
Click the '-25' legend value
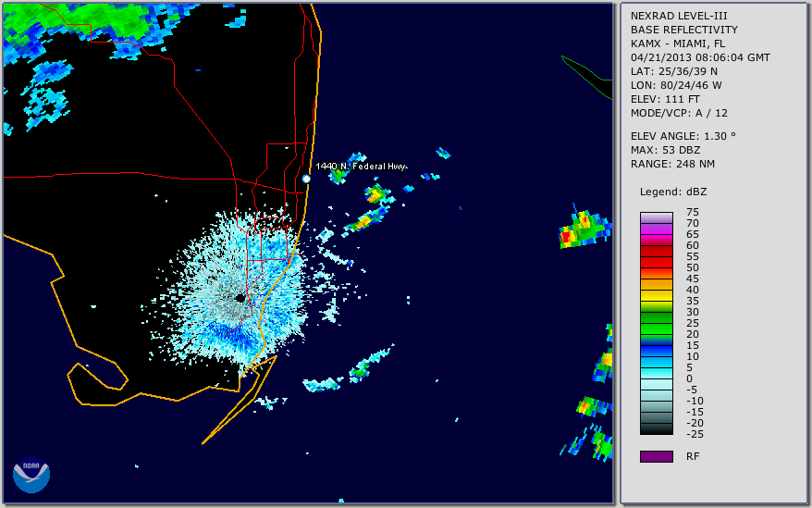coord(695,434)
